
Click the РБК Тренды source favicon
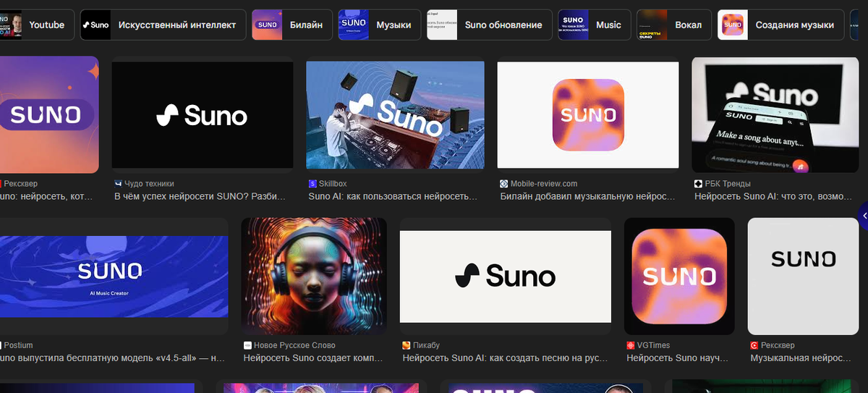point(699,184)
